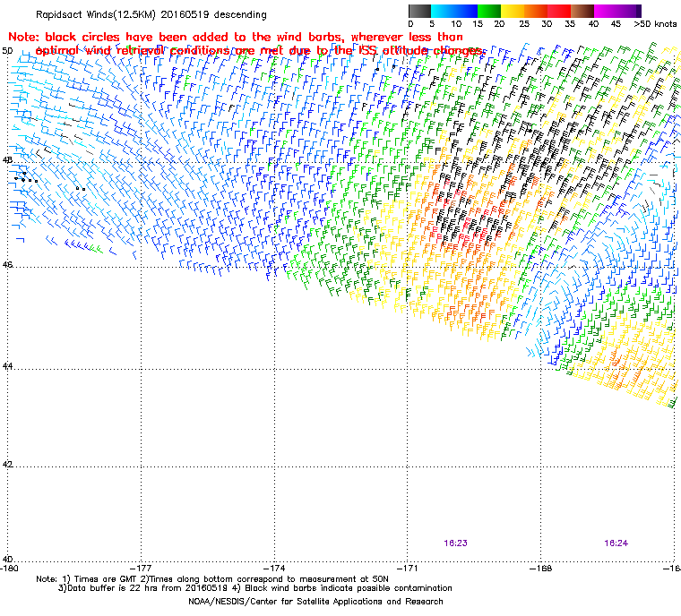Screen dimensions: 681x616
Task: Click the 'Data buffer is 22 hrs' footer line
Action: 255,588
